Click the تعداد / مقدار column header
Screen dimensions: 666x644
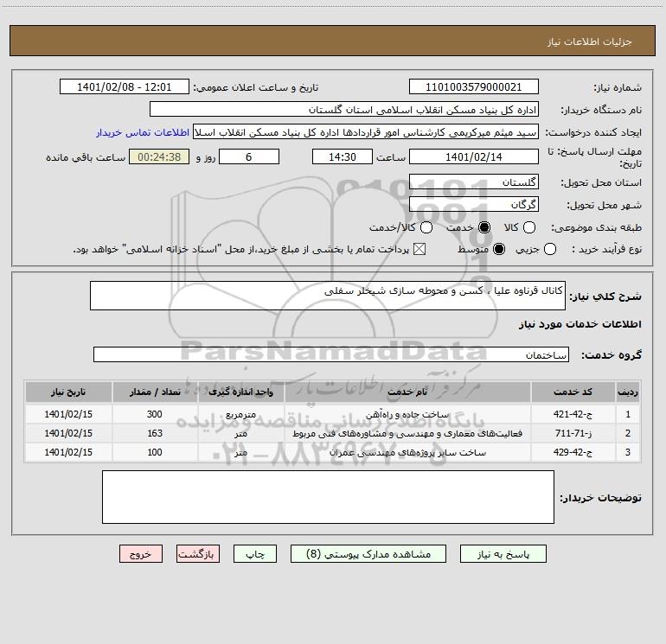[155, 392]
